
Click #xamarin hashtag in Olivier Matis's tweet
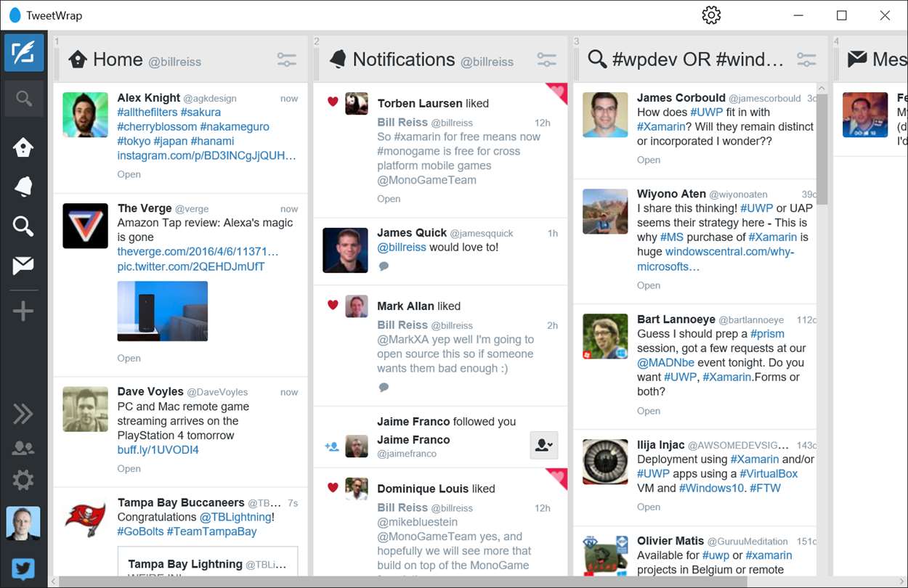[769, 555]
